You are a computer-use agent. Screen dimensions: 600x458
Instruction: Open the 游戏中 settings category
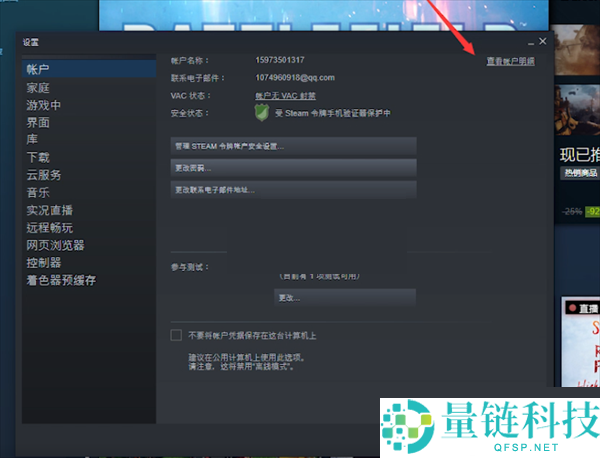(x=44, y=105)
